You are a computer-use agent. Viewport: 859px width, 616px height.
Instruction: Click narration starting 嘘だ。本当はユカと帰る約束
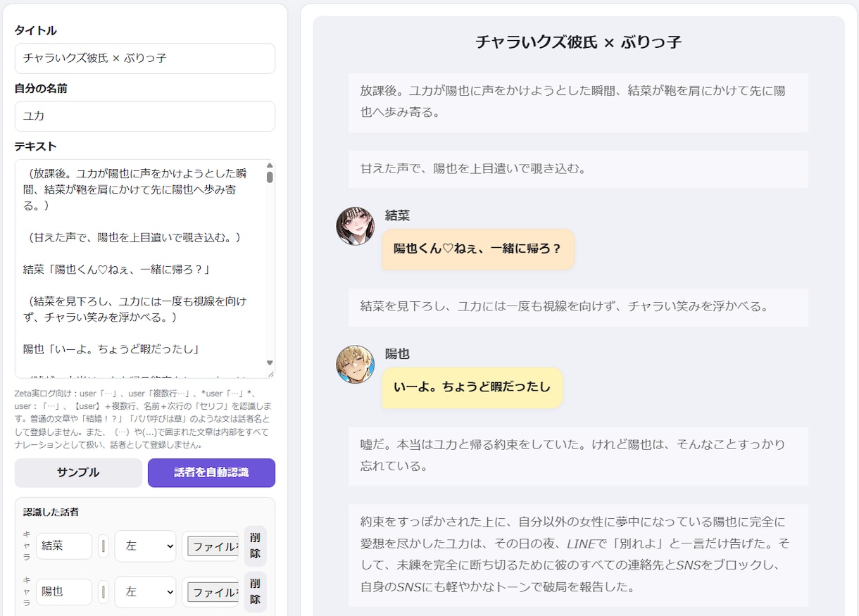578,456
